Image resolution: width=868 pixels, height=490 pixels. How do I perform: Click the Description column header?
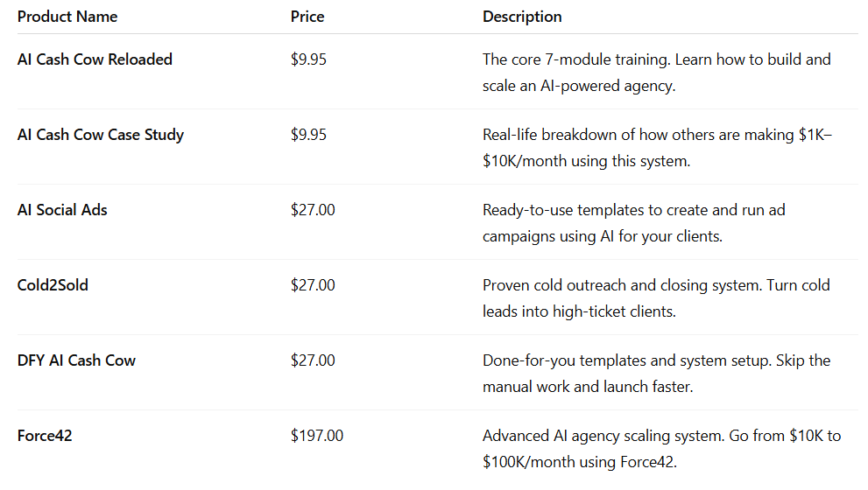pyautogui.click(x=522, y=17)
